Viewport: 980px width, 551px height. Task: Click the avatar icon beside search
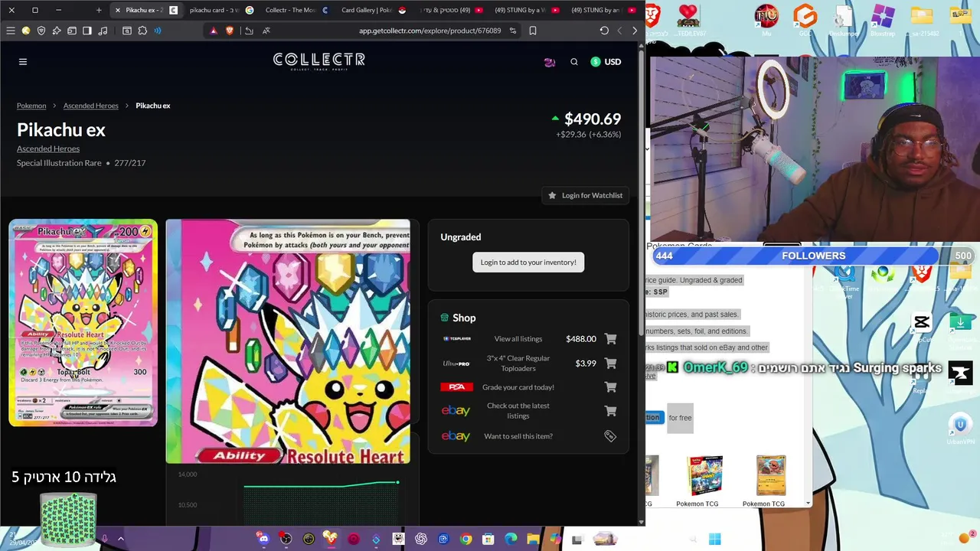click(x=550, y=62)
